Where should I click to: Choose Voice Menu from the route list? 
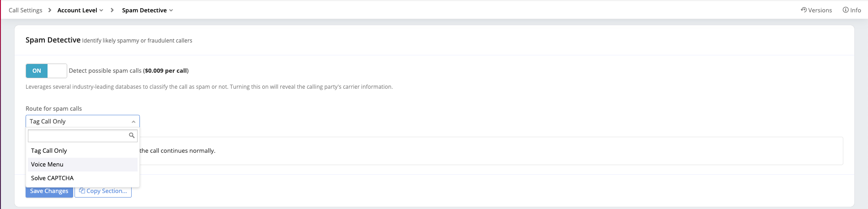pos(48,165)
